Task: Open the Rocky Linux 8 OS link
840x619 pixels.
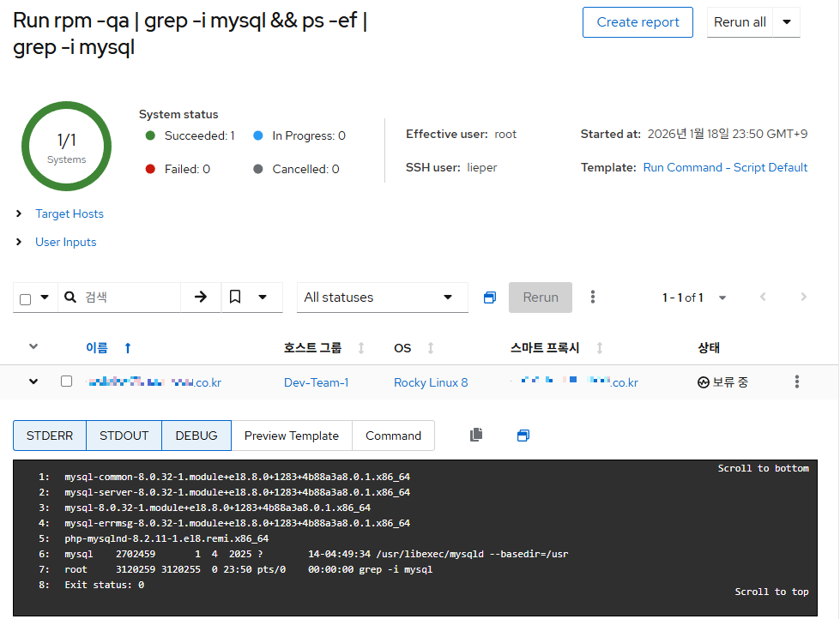Action: click(x=431, y=382)
